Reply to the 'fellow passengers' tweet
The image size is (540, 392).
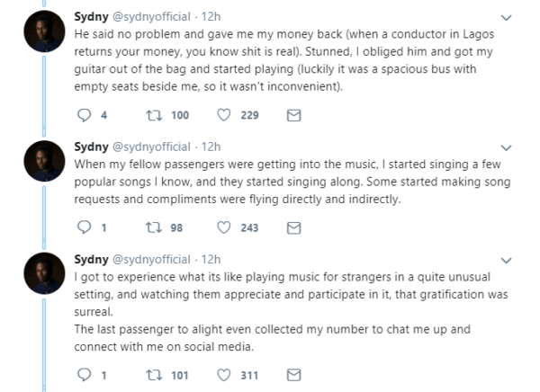84,227
